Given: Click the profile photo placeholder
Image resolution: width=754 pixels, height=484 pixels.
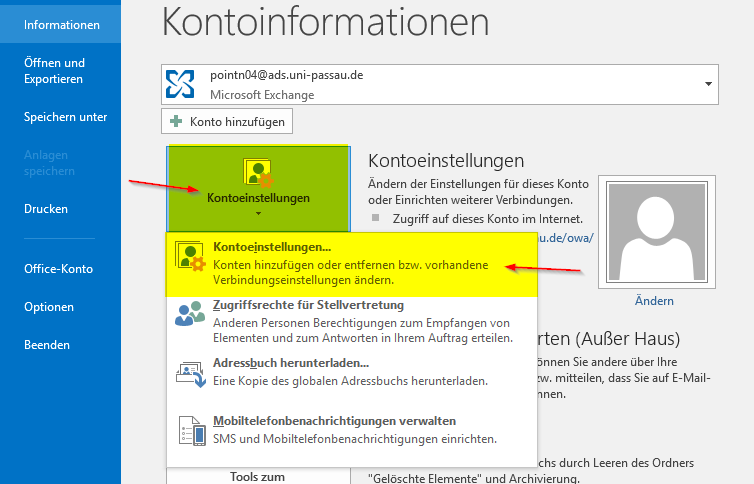Looking at the screenshot, I should (657, 232).
